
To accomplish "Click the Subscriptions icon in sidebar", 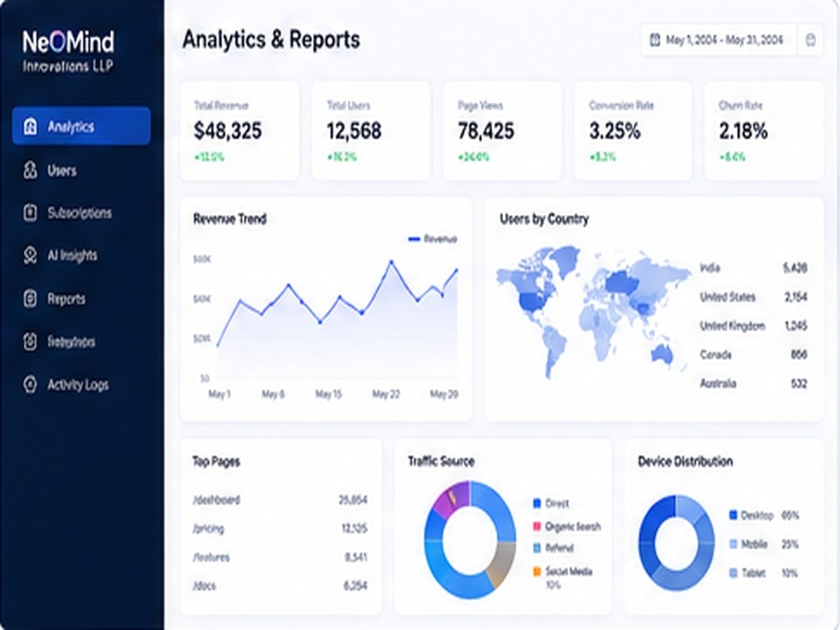I will [30, 213].
